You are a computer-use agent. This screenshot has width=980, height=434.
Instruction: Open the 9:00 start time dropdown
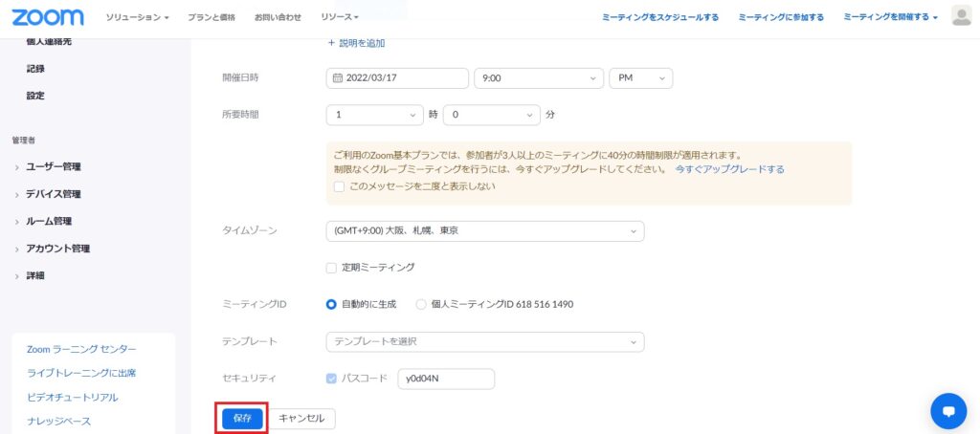(x=539, y=78)
